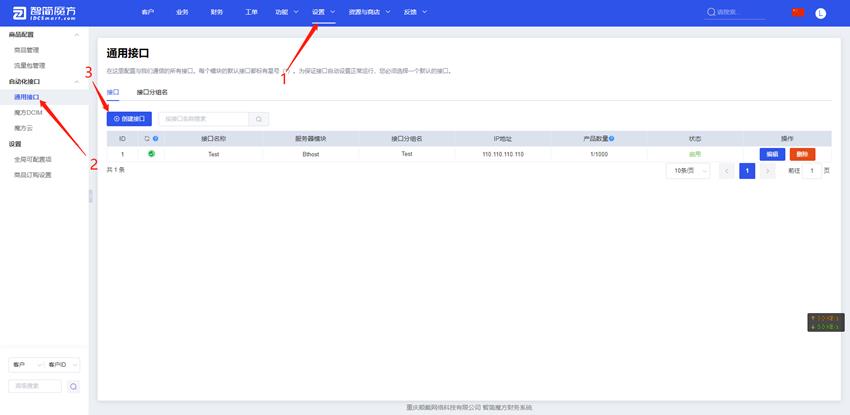
Task: Collapse the 商品配置 sidebar section
Action: click(78, 35)
